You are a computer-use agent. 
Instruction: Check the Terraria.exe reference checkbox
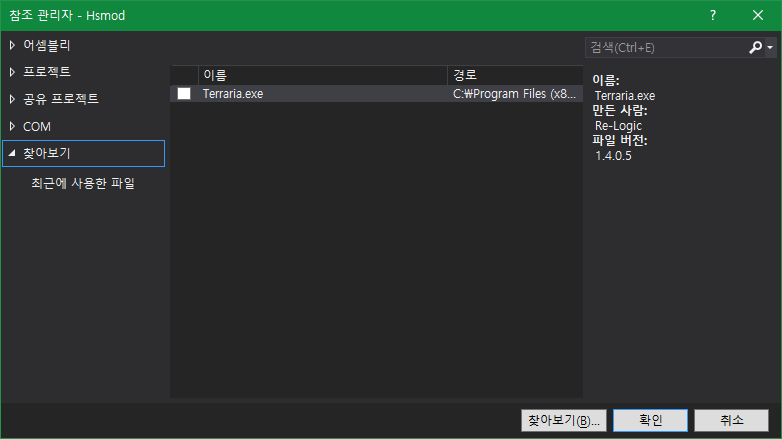pos(184,94)
